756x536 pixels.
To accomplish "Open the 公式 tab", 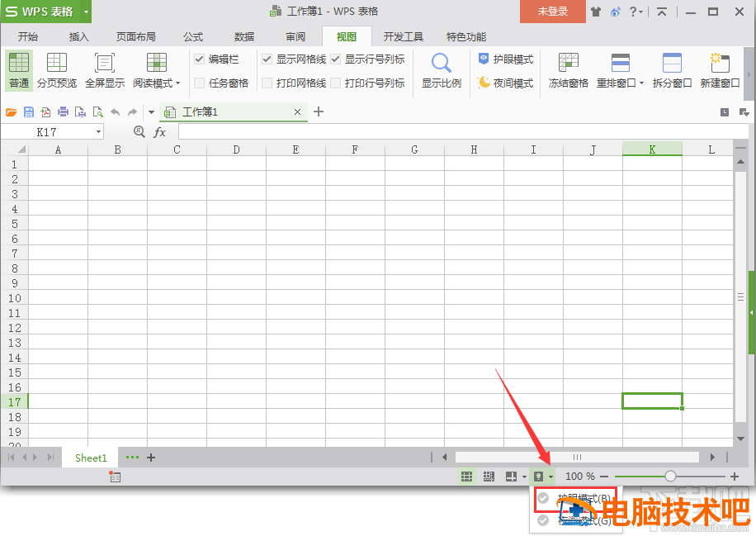I will (193, 36).
